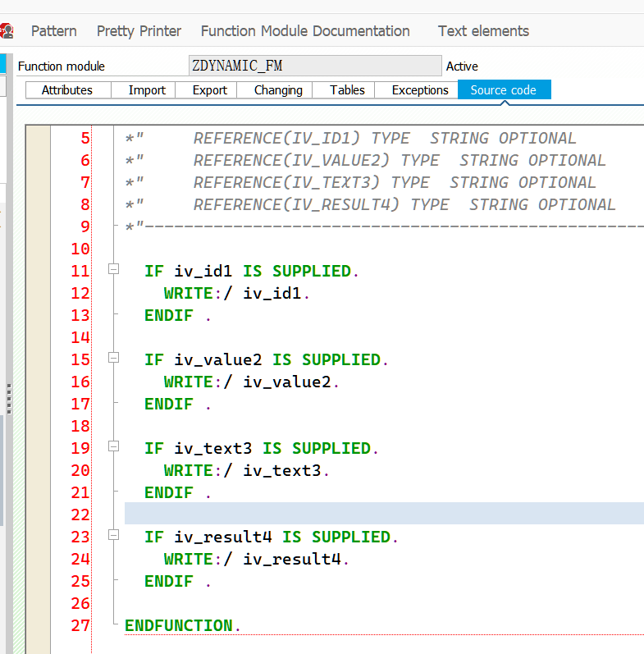Open the Pattern toolbar button

(x=54, y=31)
